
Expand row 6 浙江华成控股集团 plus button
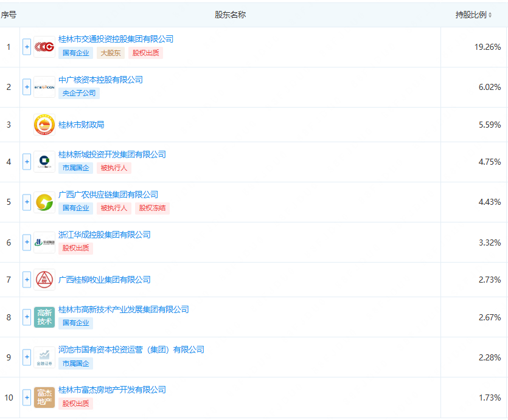pos(27,243)
